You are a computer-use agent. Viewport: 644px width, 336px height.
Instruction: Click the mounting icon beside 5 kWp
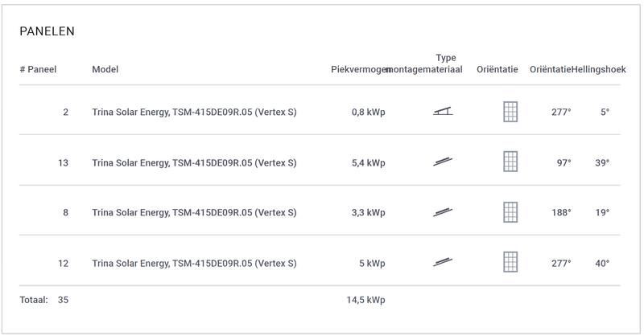pos(443,262)
